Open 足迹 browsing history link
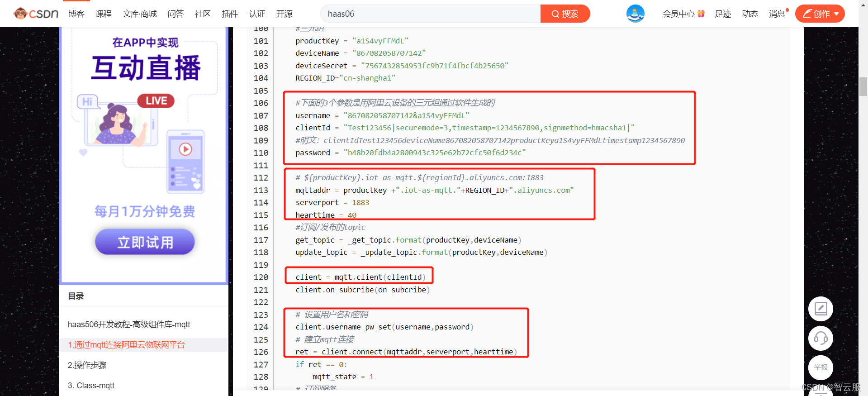 [723, 14]
